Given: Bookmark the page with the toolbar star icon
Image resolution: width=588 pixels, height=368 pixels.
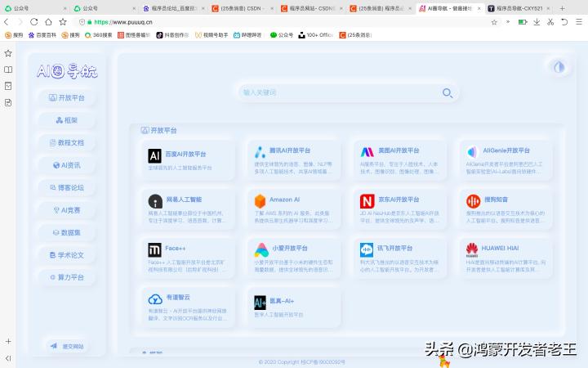Looking at the screenshot, I should pos(63,22).
